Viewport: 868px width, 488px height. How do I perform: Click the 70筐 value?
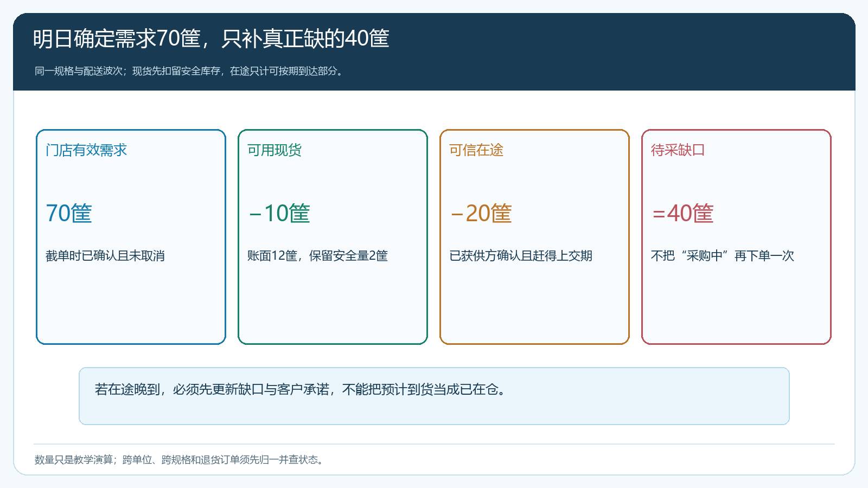tap(69, 213)
